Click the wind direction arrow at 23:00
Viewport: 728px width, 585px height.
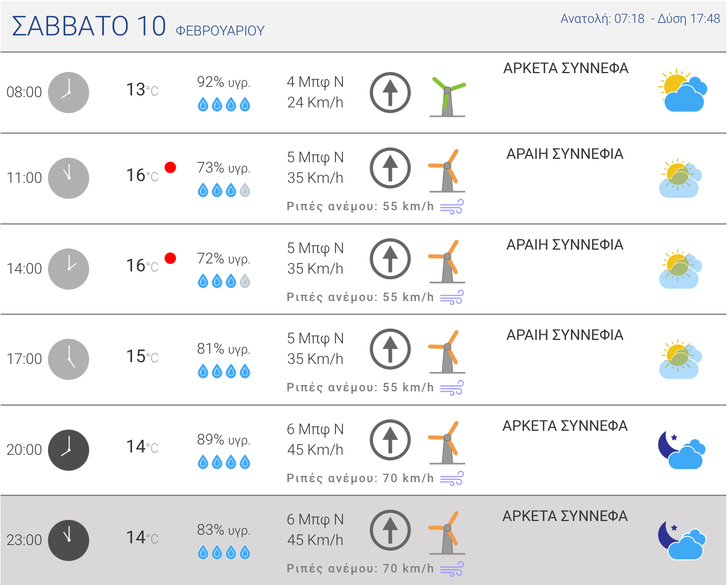(390, 530)
